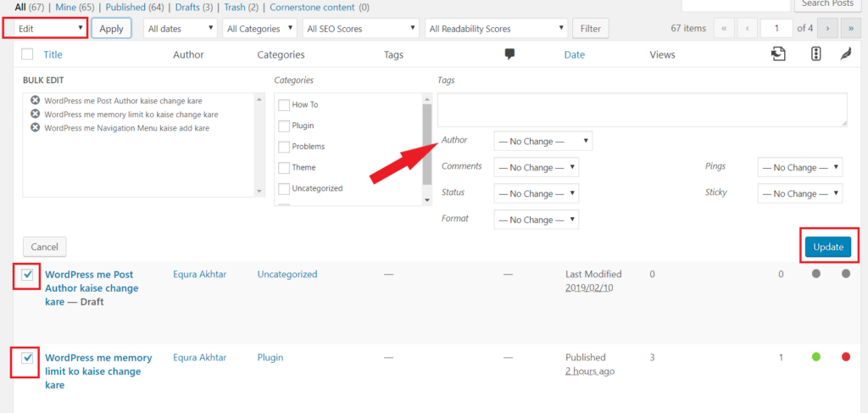Toggle the select-all posts checkbox in header
868x413 pixels.
(x=27, y=54)
